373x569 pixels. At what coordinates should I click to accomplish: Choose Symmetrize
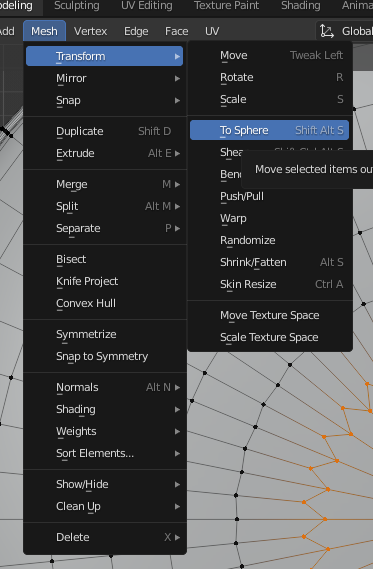[x=104, y=334]
